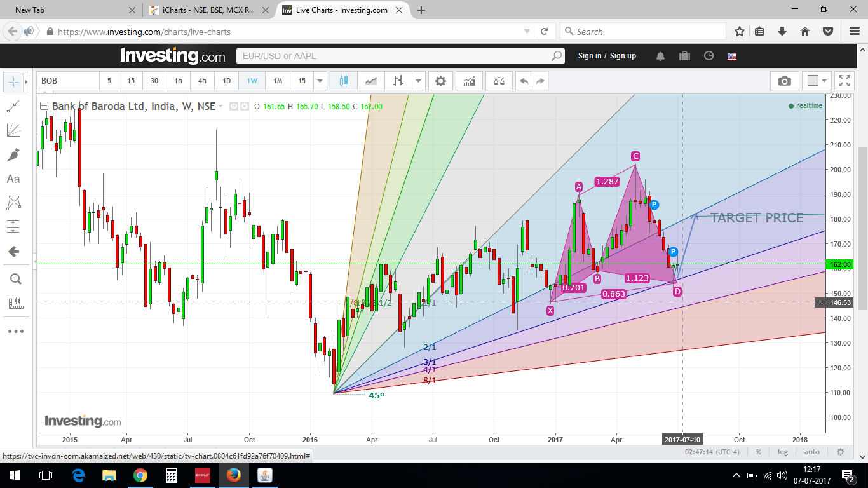This screenshot has height=488, width=868.
Task: Toggle Bank of Baroda series visibility eye
Action: coord(233,107)
